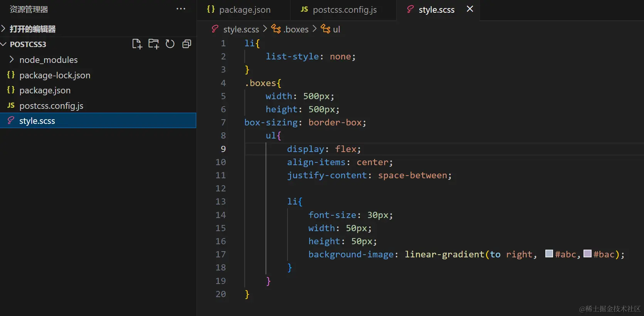644x316 pixels.
Task: Click the curly braces icon on package.json tab
Action: click(x=211, y=9)
